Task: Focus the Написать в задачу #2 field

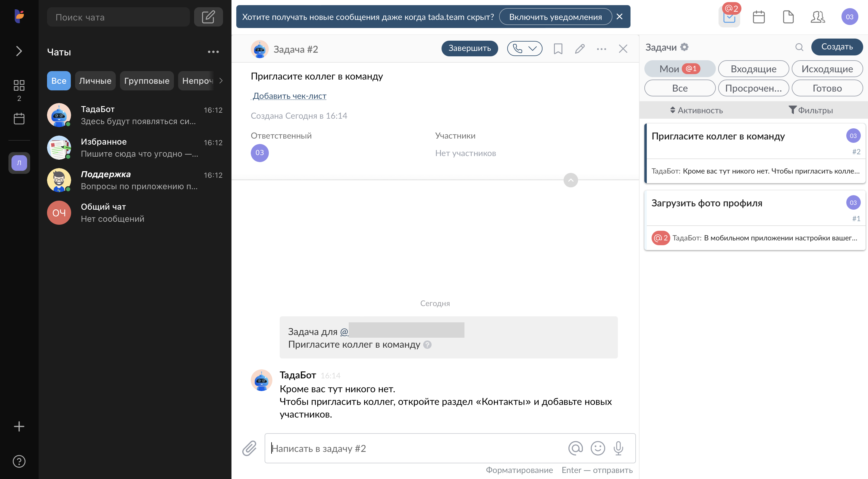Action: [418, 448]
